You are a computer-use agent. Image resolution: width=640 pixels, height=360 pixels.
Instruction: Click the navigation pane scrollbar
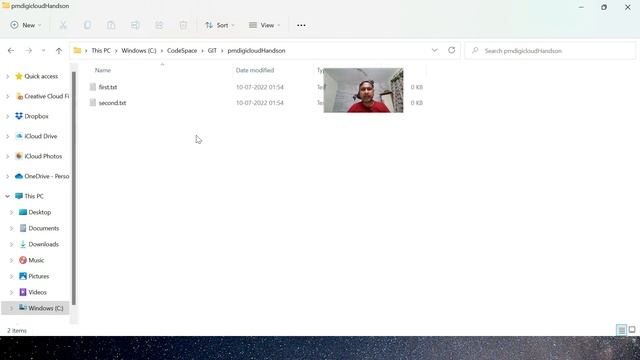(x=74, y=188)
